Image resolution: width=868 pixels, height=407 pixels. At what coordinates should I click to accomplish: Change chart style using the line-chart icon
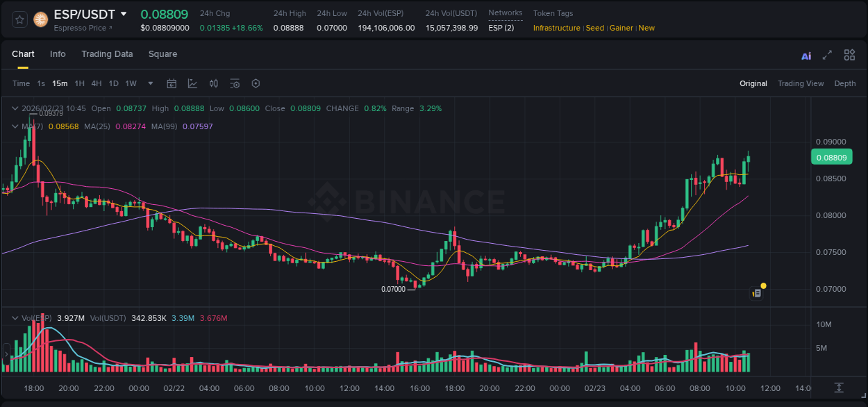(192, 83)
